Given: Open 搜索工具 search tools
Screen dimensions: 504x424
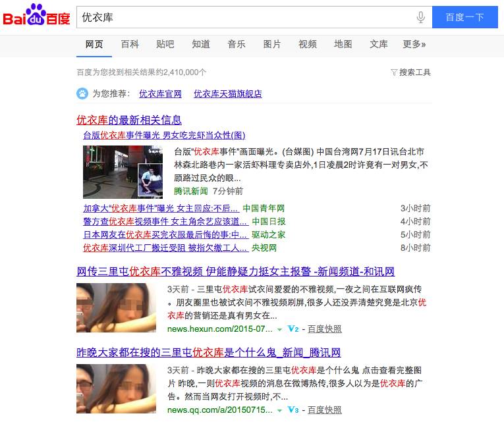Looking at the screenshot, I should (x=414, y=72).
